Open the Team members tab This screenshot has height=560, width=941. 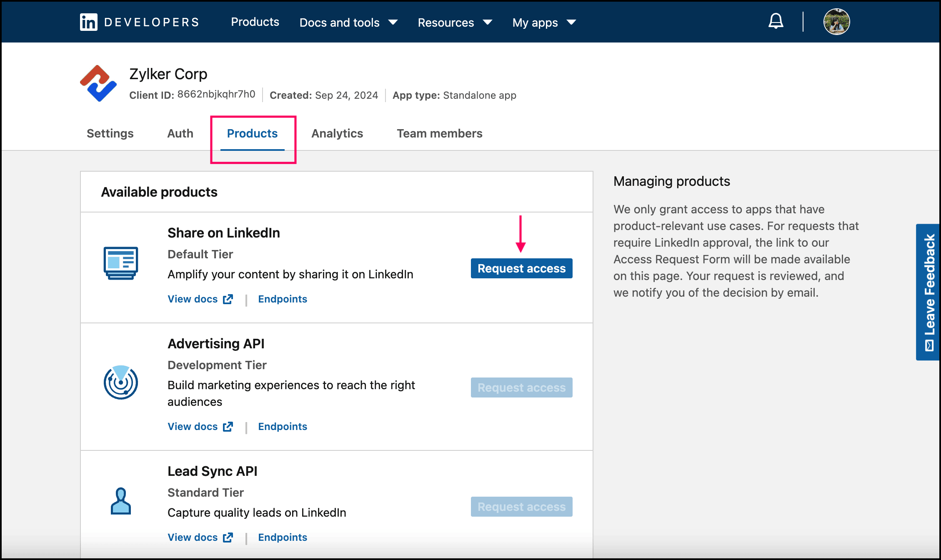pos(439,133)
